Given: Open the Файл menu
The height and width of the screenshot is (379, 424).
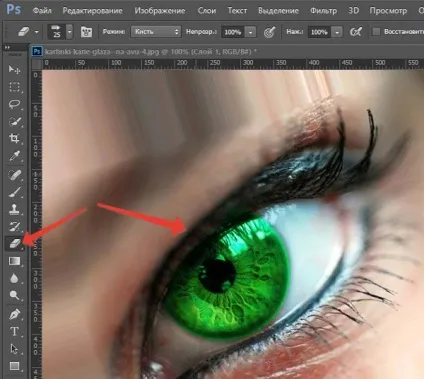Looking at the screenshot, I should (42, 11).
